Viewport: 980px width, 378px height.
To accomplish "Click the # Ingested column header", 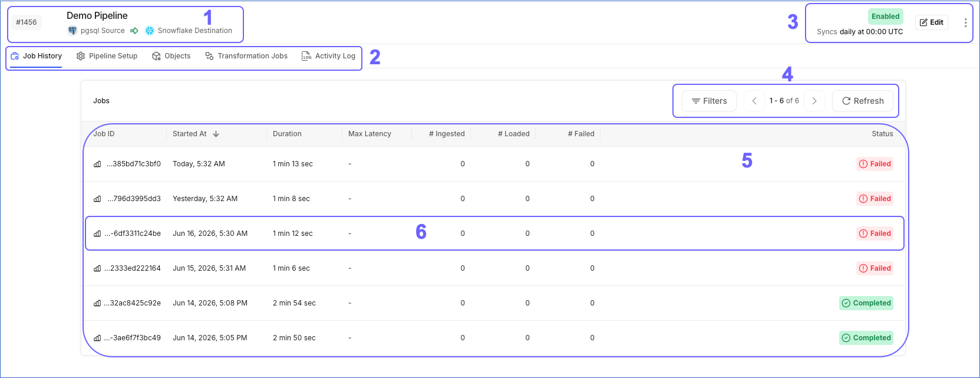I will (447, 134).
